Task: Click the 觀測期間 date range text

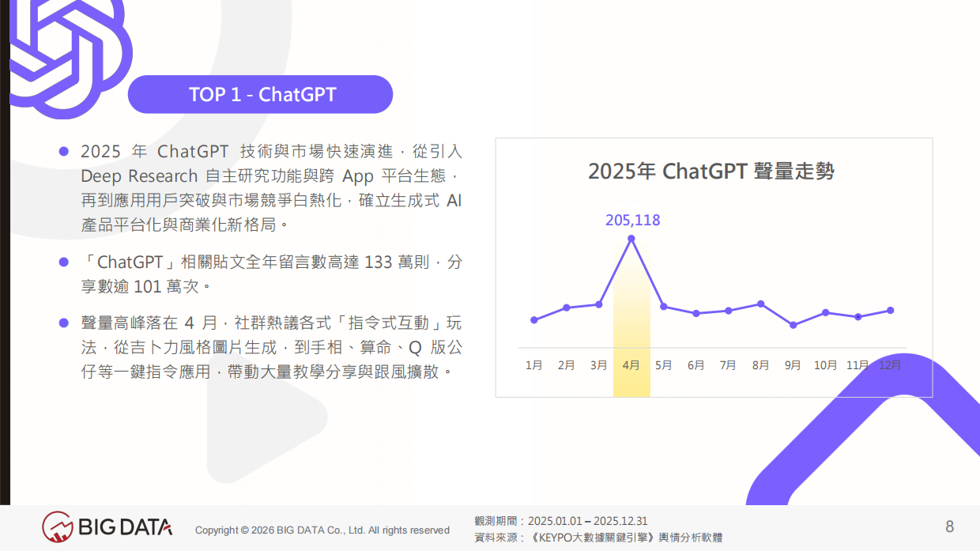Action: tap(561, 521)
